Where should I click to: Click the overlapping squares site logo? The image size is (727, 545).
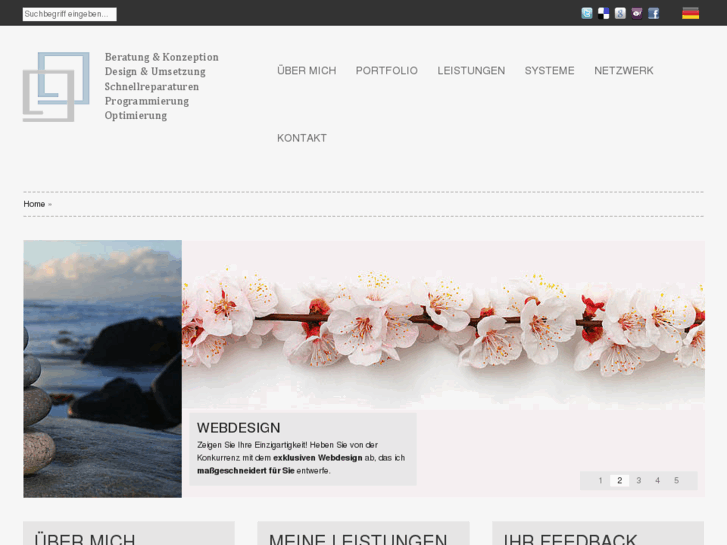pos(56,87)
